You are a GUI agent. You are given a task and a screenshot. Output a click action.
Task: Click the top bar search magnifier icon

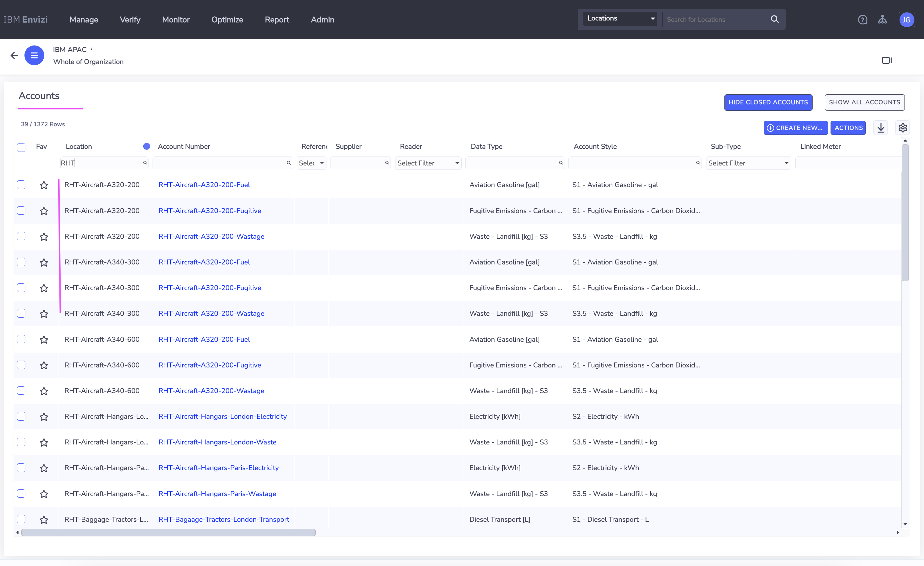pos(775,19)
